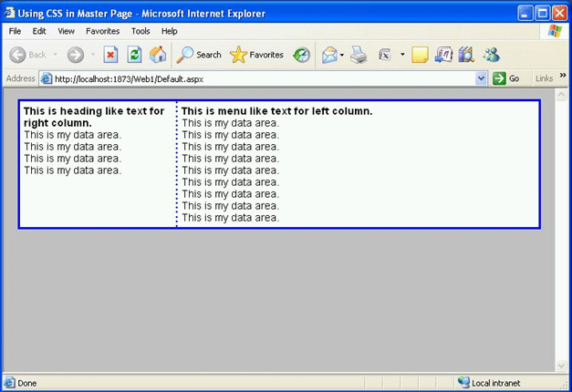The width and height of the screenshot is (572, 392).
Task: Close the Internet Explorer window
Action: pyautogui.click(x=559, y=14)
